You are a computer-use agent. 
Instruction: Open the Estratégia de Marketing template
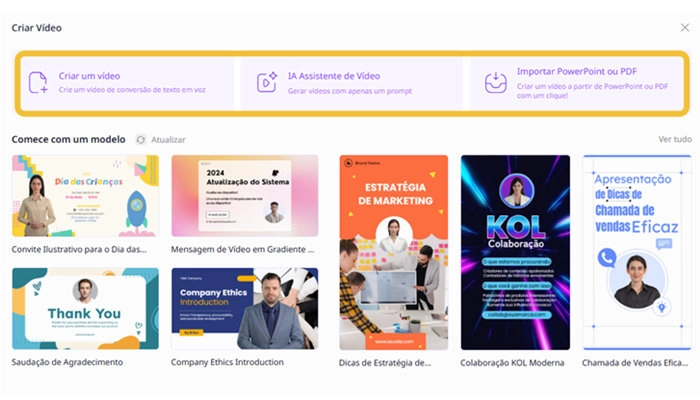pos(393,252)
